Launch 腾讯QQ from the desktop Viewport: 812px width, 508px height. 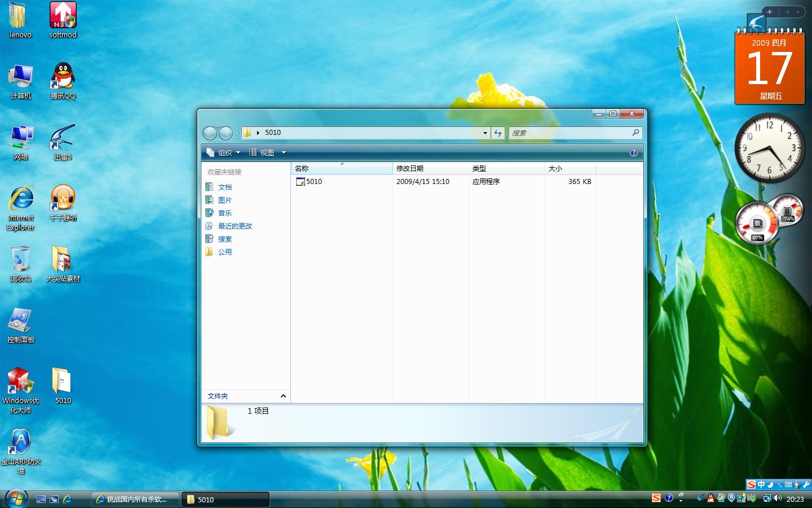coord(63,81)
